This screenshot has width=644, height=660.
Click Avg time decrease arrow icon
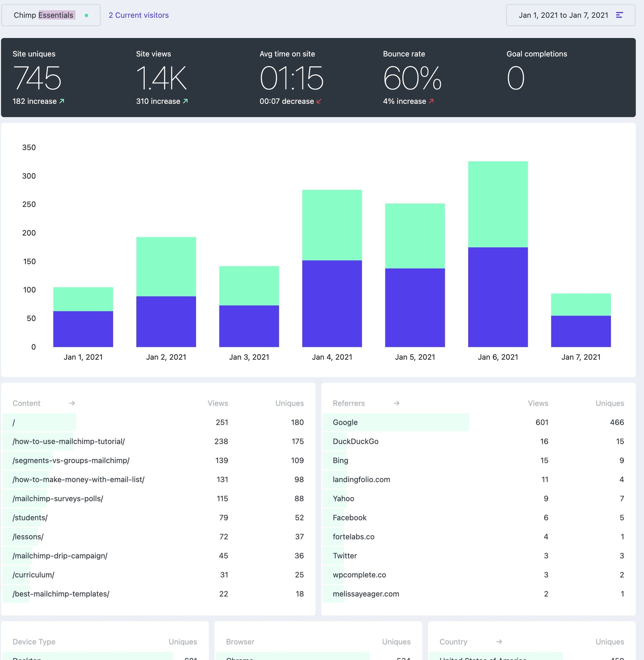pos(319,101)
